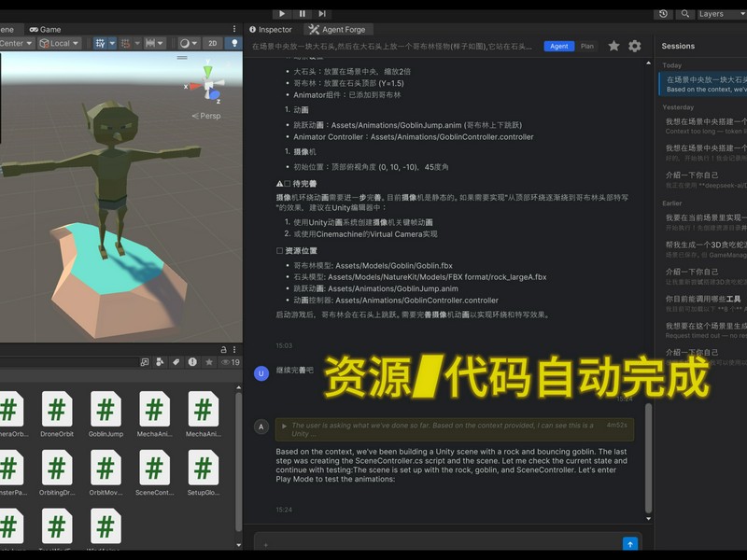Viewport: 747px width, 560px height.
Task: Click the user avatar U icon
Action: pyautogui.click(x=261, y=373)
